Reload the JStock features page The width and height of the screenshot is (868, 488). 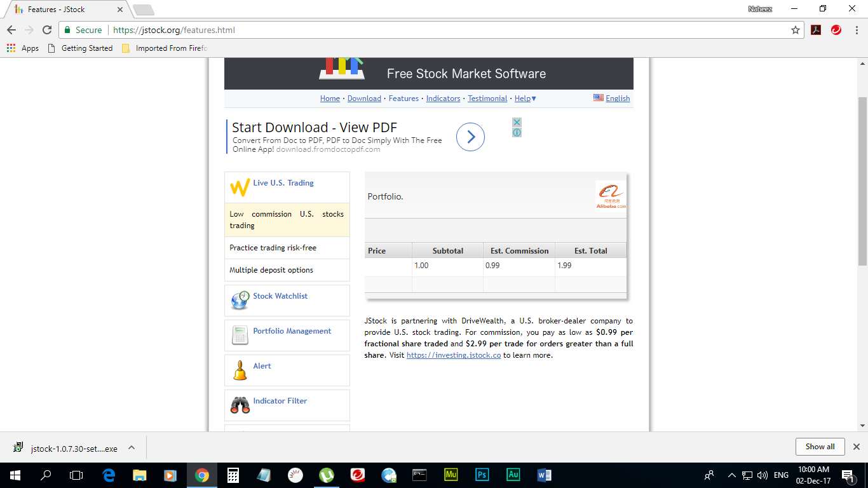coord(47,30)
